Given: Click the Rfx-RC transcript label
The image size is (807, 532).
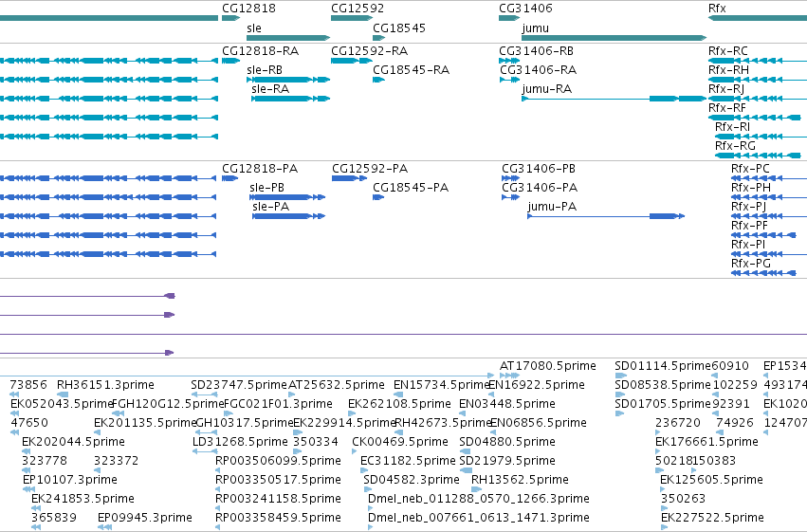Looking at the screenshot, I should tap(727, 51).
